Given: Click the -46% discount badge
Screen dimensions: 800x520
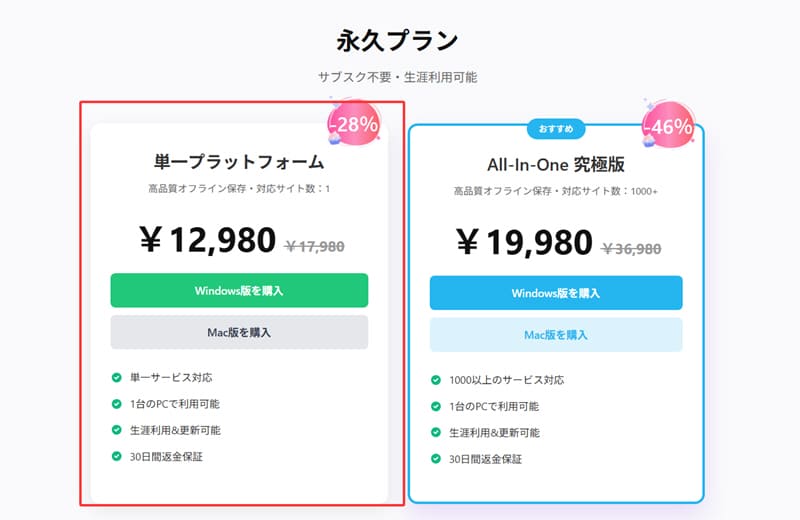Looking at the screenshot, I should [668, 126].
